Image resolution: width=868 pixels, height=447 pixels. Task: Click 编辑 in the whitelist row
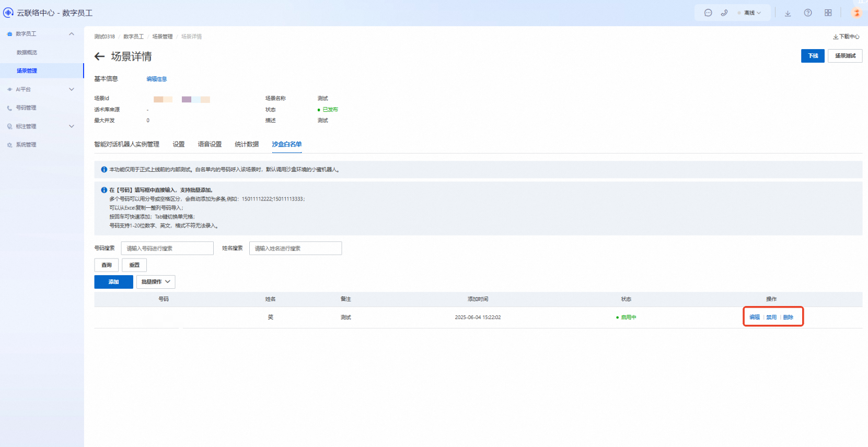(755, 317)
